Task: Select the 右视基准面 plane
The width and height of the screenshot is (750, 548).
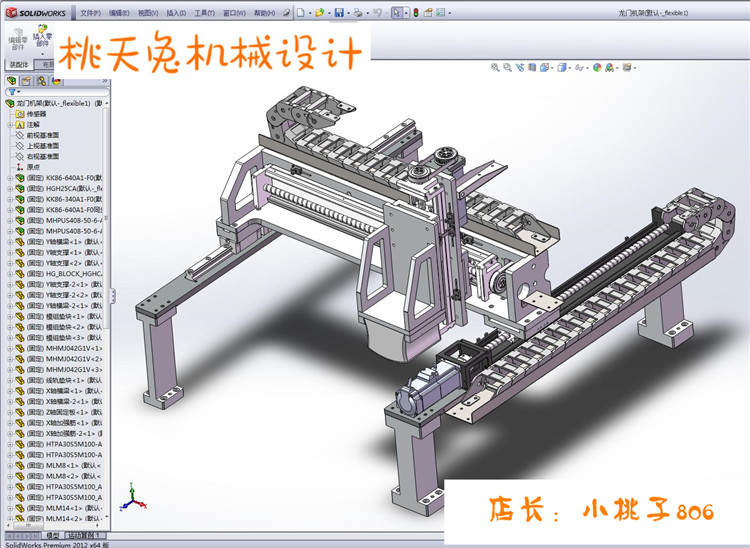Action: pyautogui.click(x=38, y=156)
